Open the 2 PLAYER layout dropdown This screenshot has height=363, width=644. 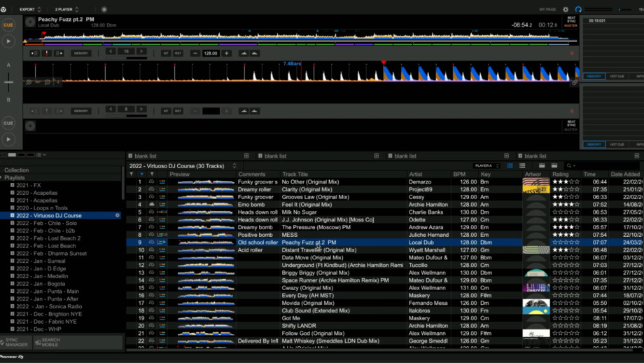click(66, 9)
